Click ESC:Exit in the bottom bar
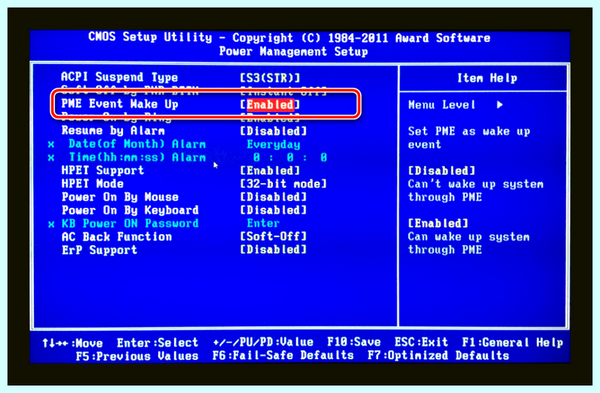600x393 pixels. [x=421, y=342]
